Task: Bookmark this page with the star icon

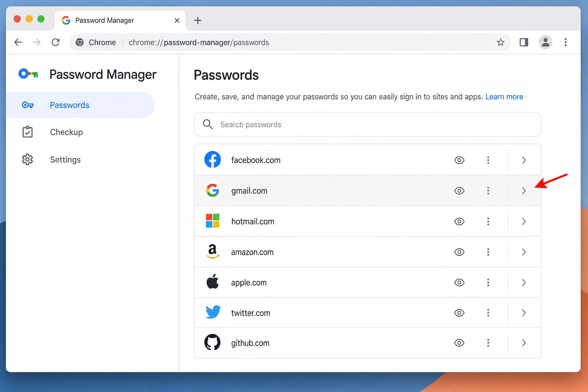Action: point(500,42)
